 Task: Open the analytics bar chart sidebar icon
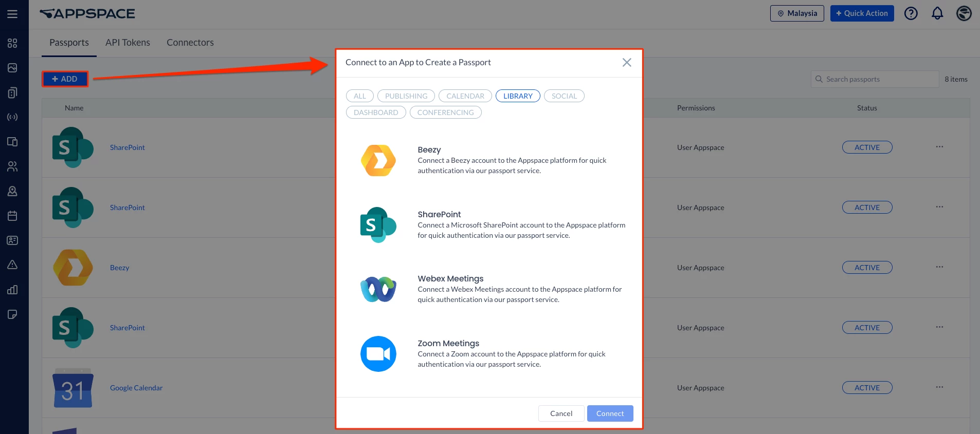pos(12,290)
